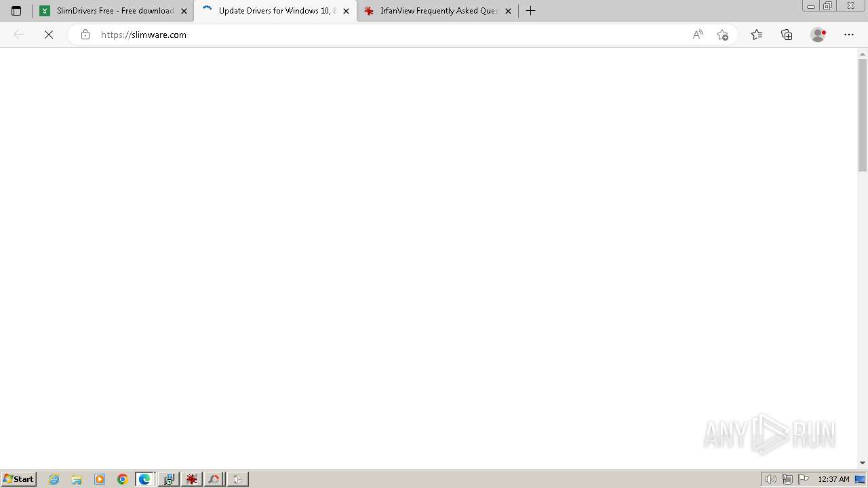
Task: Add this page to favorites
Action: pyautogui.click(x=722, y=35)
